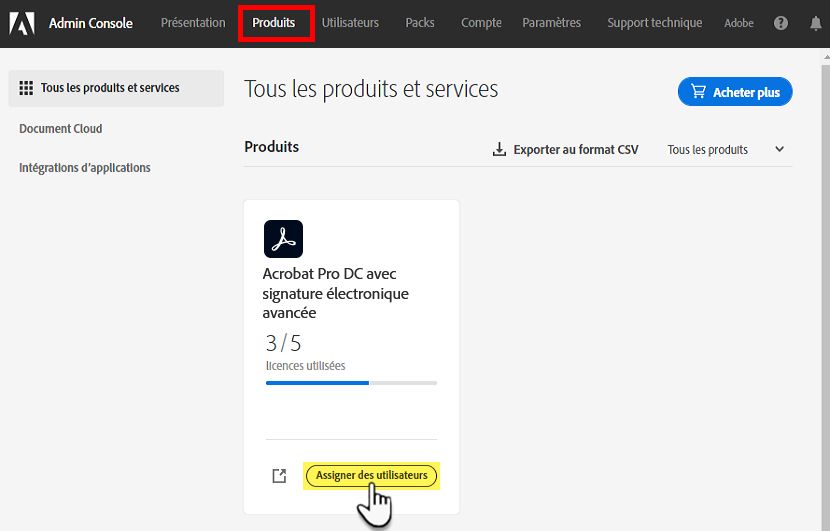Click the download icon for CSV export
This screenshot has width=830, height=531.
[x=499, y=150]
